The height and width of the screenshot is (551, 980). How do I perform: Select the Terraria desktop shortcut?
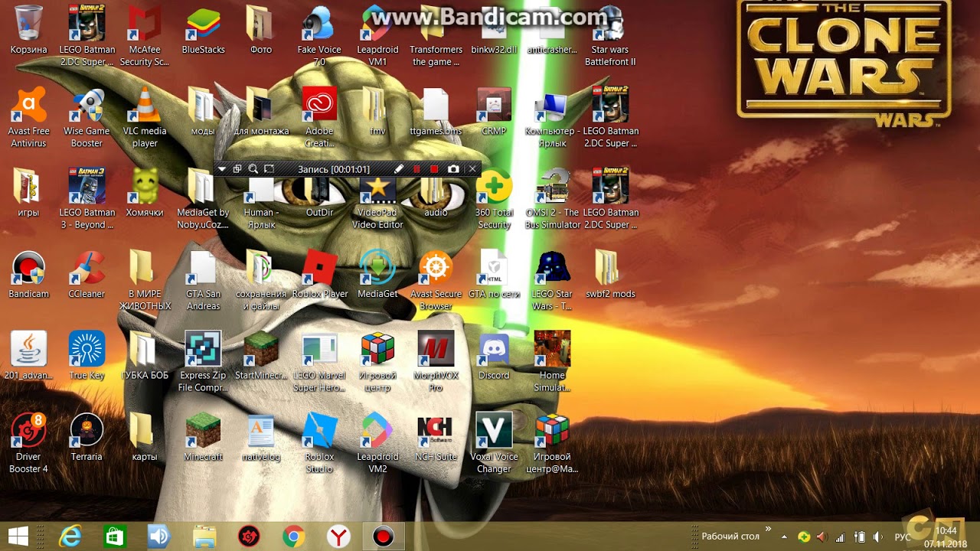[87, 438]
